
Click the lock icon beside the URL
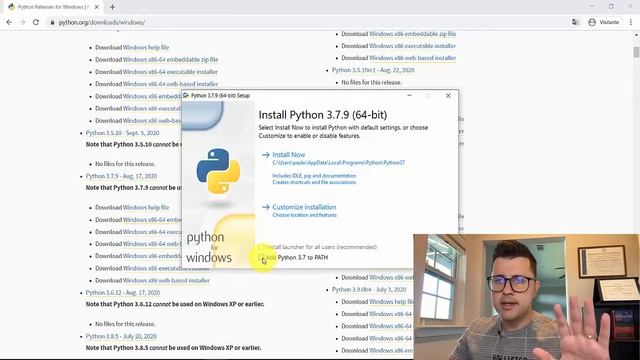(x=52, y=22)
